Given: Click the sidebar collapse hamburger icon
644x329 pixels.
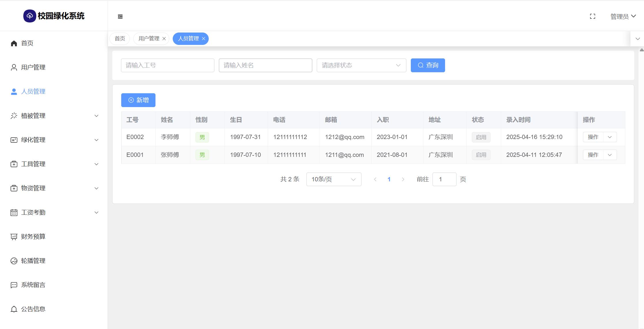Looking at the screenshot, I should coord(120,17).
